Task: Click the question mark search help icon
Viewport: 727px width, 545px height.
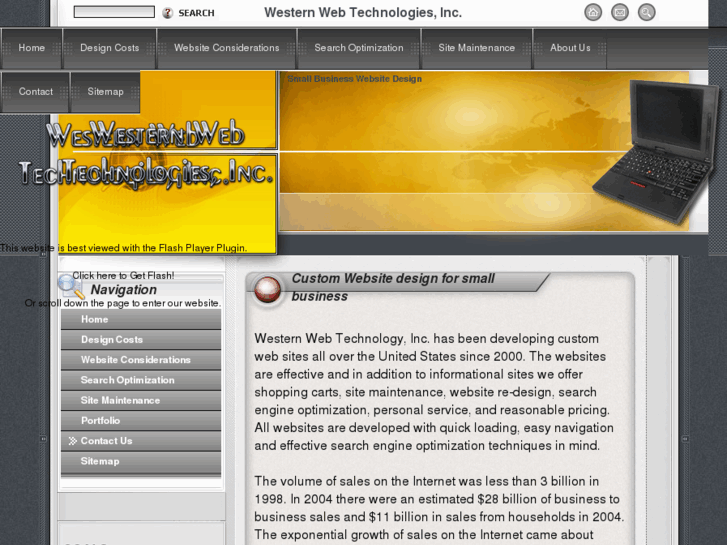Action: 167,13
